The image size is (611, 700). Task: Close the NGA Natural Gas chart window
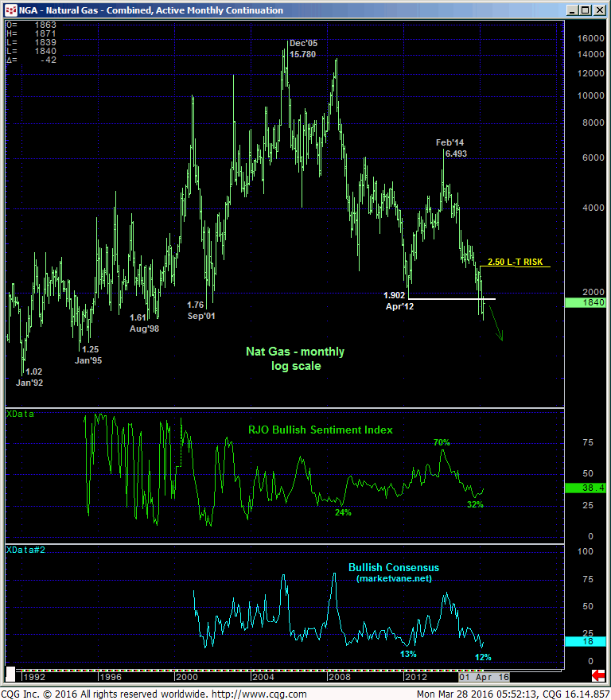[x=599, y=10]
